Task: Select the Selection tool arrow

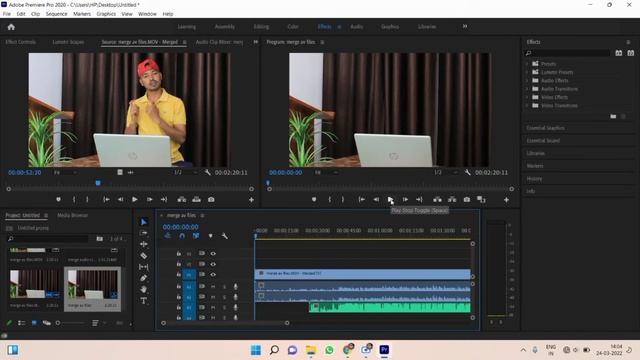Action: coord(144,222)
